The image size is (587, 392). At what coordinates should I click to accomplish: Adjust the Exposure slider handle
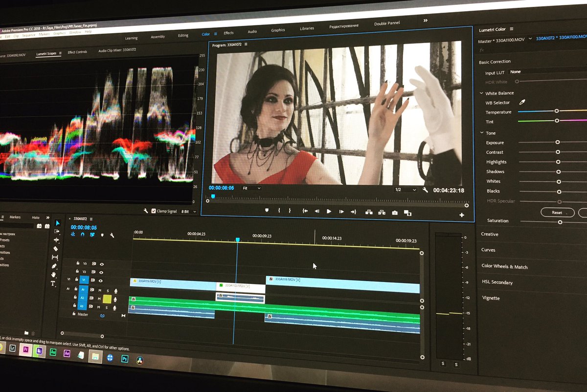click(558, 142)
